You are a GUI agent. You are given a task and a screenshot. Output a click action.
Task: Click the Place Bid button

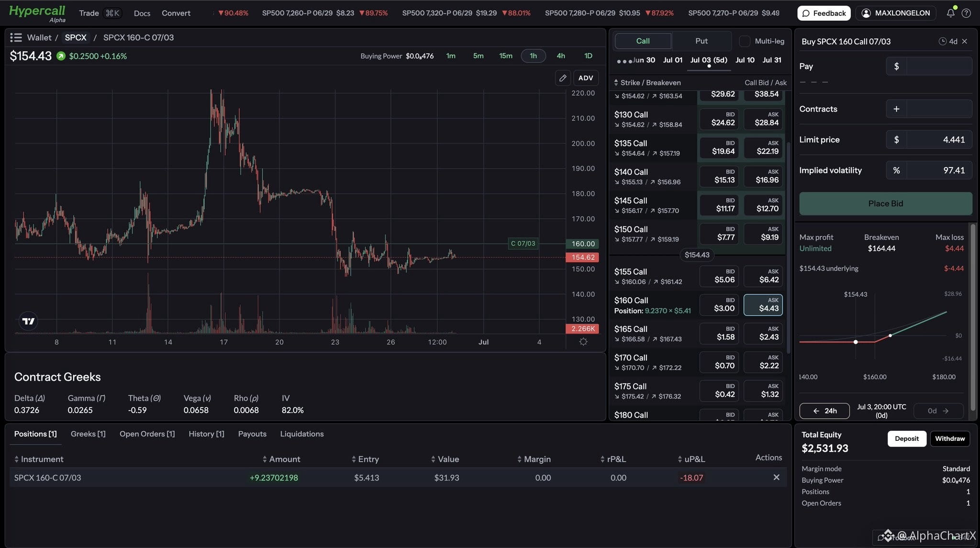pos(885,203)
